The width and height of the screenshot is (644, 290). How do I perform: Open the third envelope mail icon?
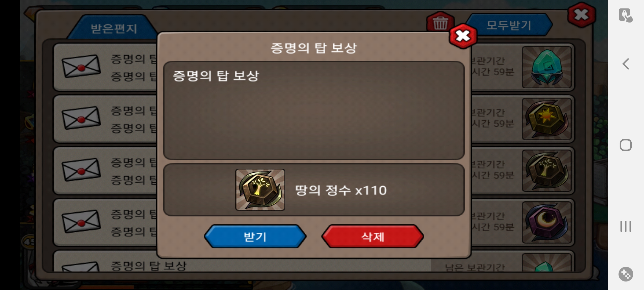click(81, 170)
